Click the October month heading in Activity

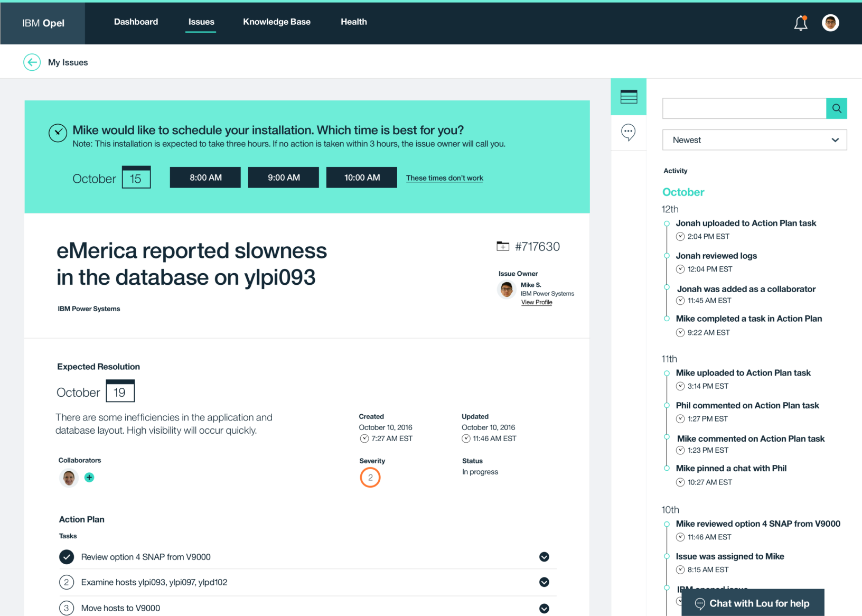pyautogui.click(x=683, y=192)
